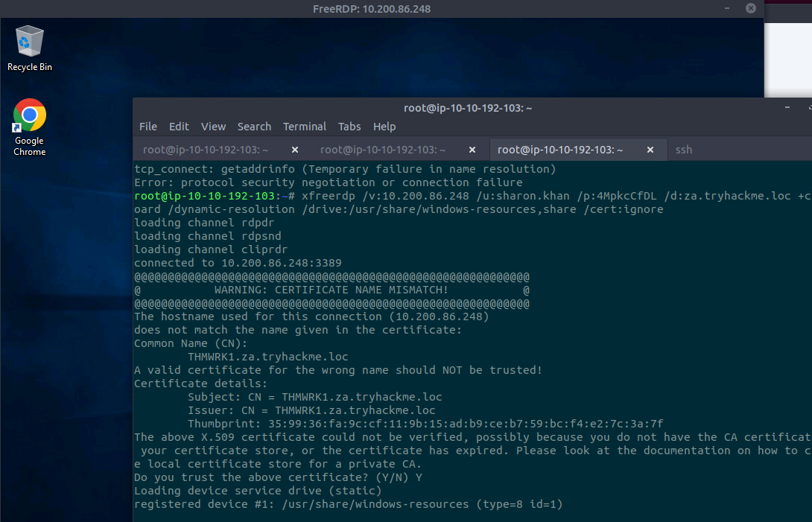Screen dimensions: 812x522
Task: Click 'loading channel cliprdr' line
Action: pyautogui.click(x=211, y=249)
